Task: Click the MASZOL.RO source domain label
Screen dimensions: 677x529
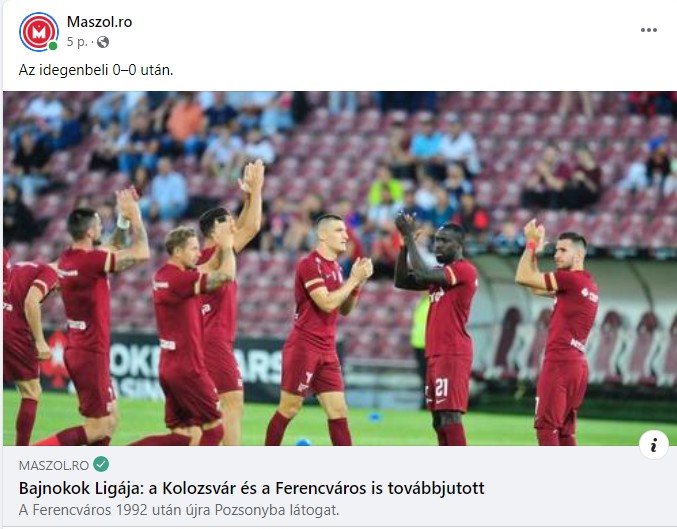Action: 54,465
